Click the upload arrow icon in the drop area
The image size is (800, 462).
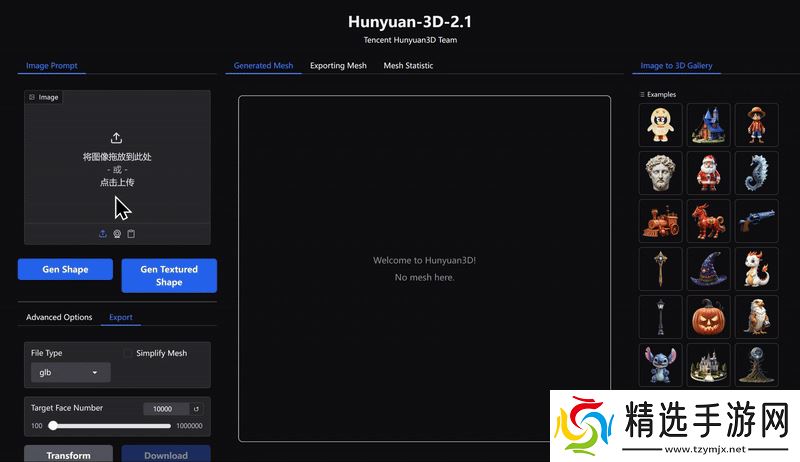pos(117,138)
